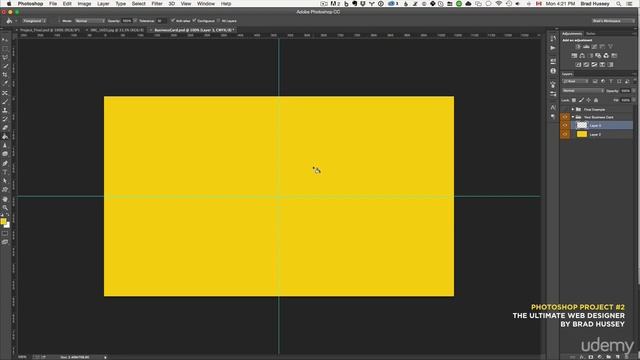Filter layers by type layers

tap(611, 81)
